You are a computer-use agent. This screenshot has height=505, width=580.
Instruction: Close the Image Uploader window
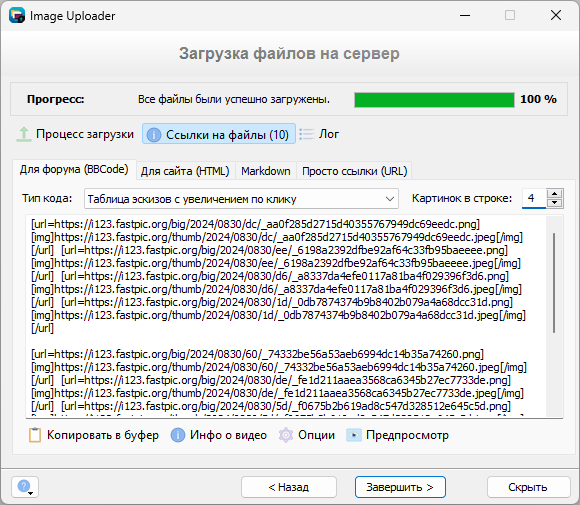[x=556, y=15]
